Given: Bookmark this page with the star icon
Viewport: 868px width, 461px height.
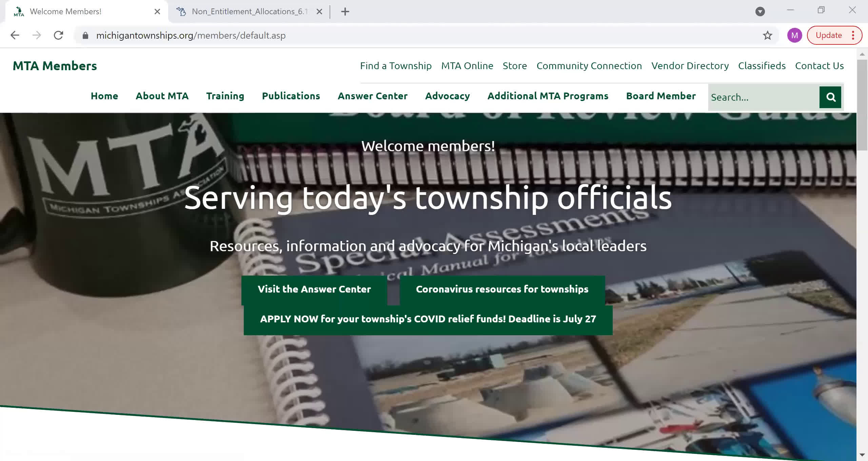Looking at the screenshot, I should pyautogui.click(x=768, y=35).
